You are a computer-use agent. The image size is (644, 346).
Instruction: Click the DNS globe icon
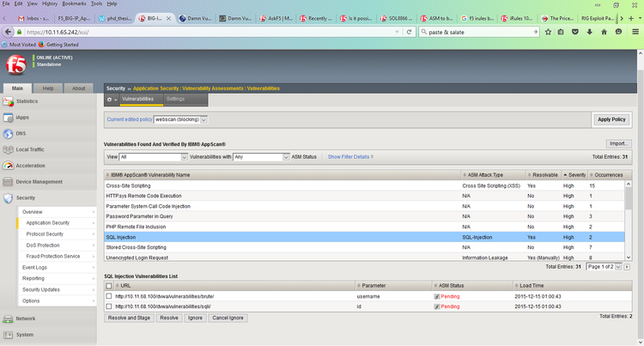point(8,133)
